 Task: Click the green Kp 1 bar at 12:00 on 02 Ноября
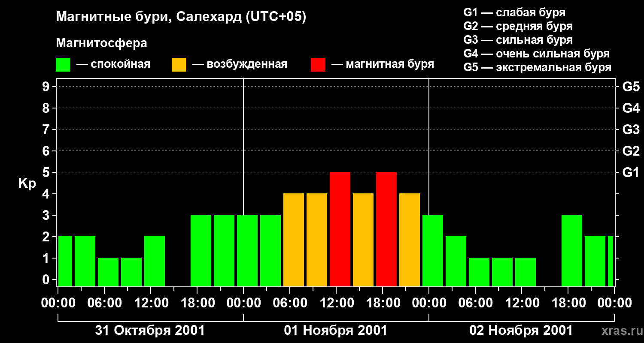526,272
